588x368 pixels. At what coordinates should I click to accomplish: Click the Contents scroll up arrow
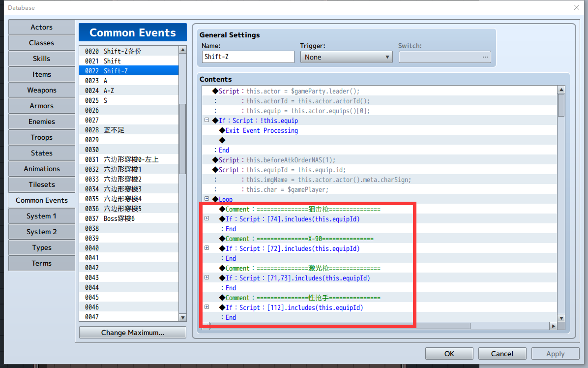coord(561,90)
